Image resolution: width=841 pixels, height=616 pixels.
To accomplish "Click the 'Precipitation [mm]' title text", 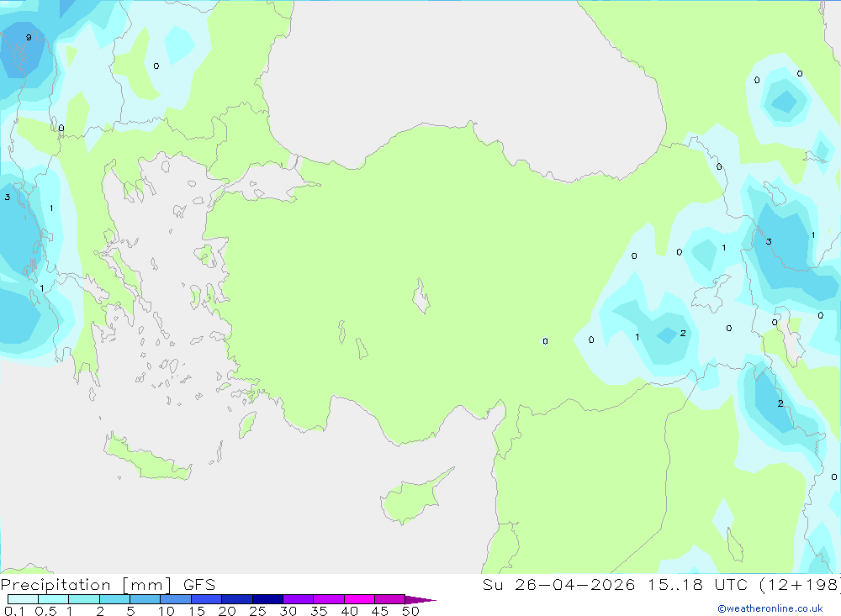I will (86, 585).
